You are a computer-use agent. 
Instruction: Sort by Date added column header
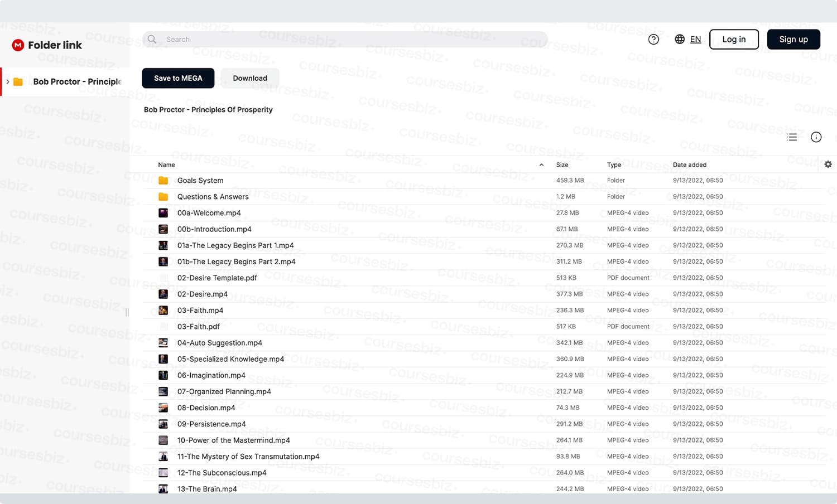pyautogui.click(x=689, y=165)
